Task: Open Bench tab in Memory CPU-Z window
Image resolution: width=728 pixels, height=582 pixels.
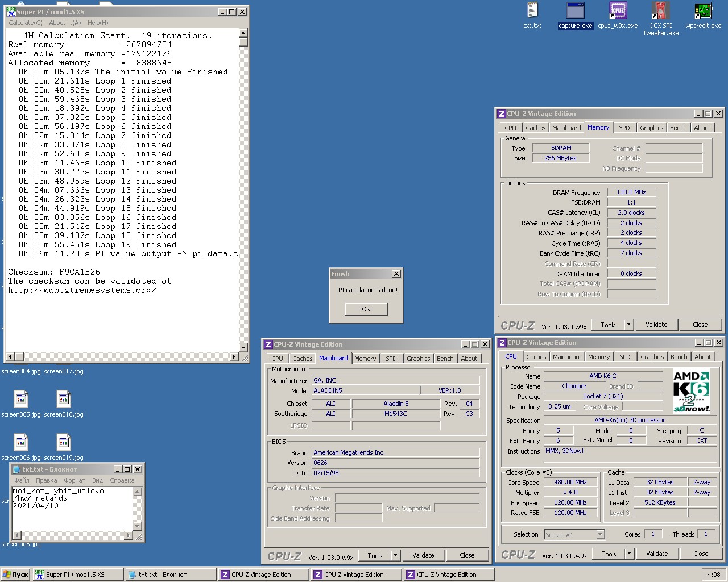Action: [x=678, y=128]
